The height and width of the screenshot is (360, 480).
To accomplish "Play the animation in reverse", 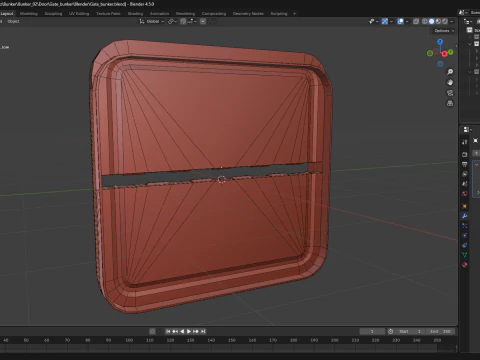I will (x=182, y=331).
